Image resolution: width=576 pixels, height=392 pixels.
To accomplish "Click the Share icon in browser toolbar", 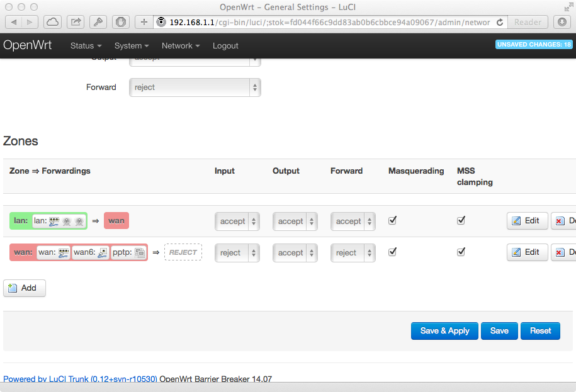I will (x=76, y=22).
